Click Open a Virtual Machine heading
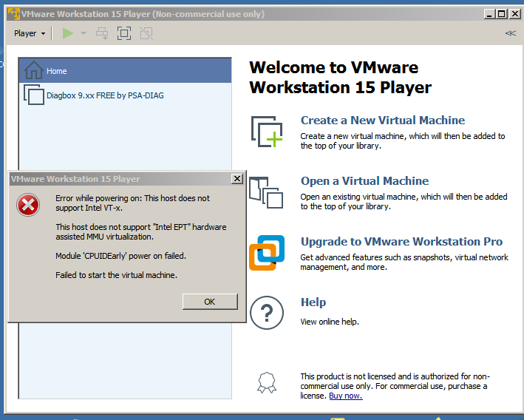 [x=364, y=180]
